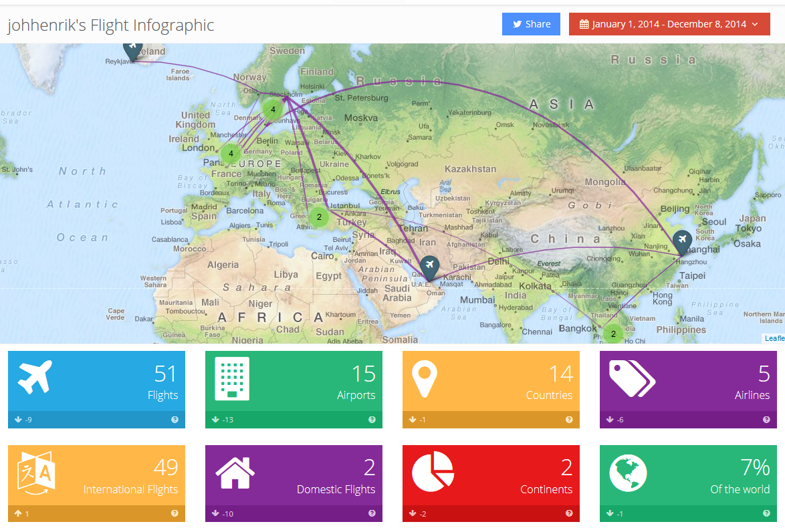The height and width of the screenshot is (532, 785).
Task: Click the Reykjavik airport map marker
Action: [x=132, y=49]
